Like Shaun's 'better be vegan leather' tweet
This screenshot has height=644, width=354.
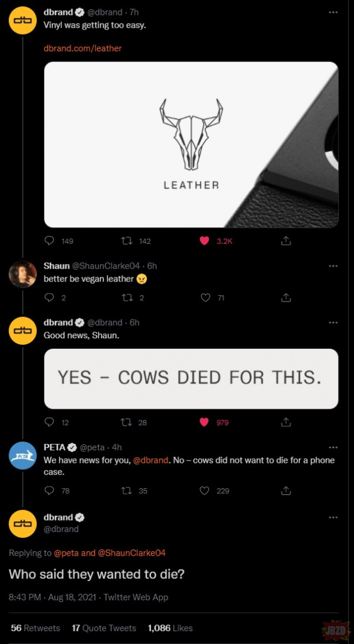pyautogui.click(x=205, y=298)
